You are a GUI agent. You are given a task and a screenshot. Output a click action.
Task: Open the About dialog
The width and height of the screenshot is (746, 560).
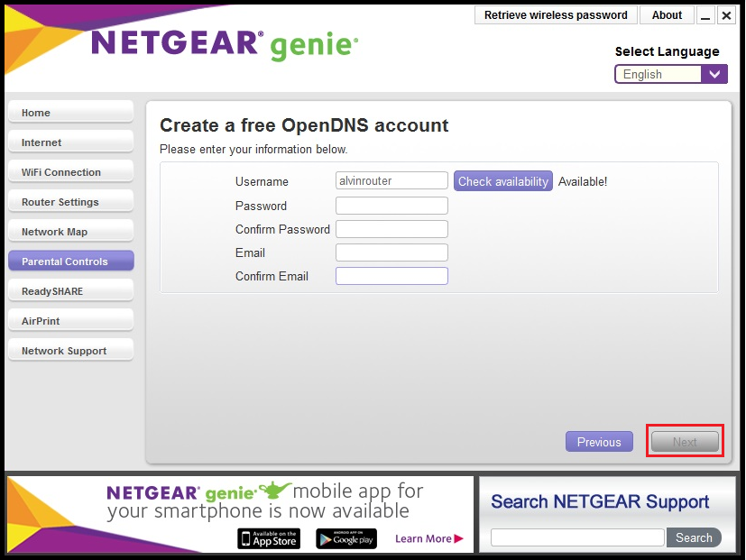[x=667, y=15]
